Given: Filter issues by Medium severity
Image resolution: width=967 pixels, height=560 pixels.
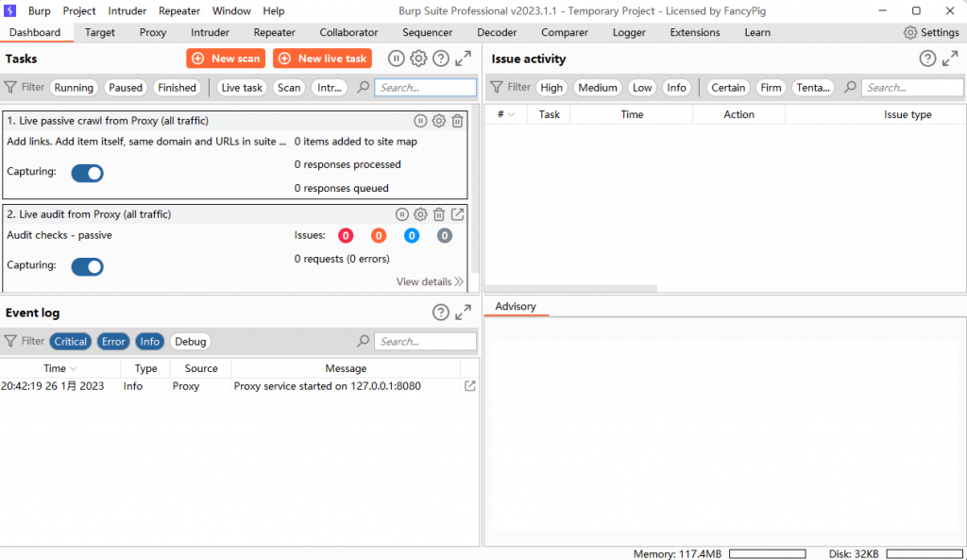Looking at the screenshot, I should 598,88.
